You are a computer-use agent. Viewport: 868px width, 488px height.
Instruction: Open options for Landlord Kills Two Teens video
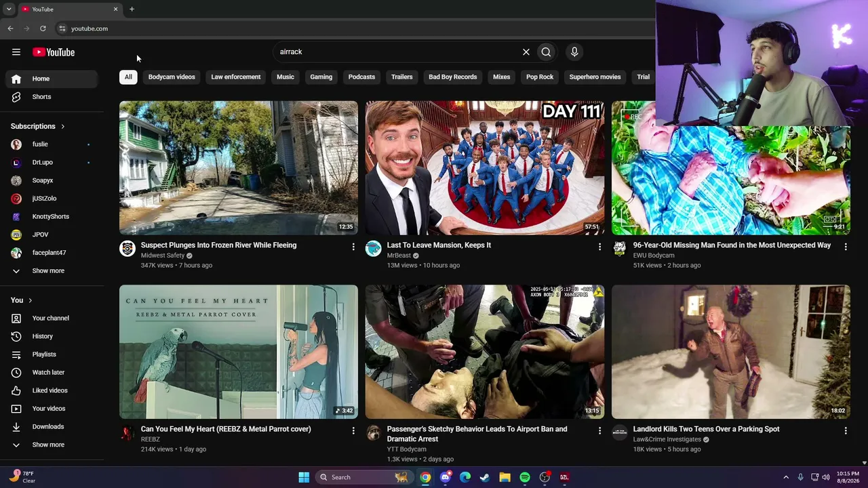pos(846,431)
